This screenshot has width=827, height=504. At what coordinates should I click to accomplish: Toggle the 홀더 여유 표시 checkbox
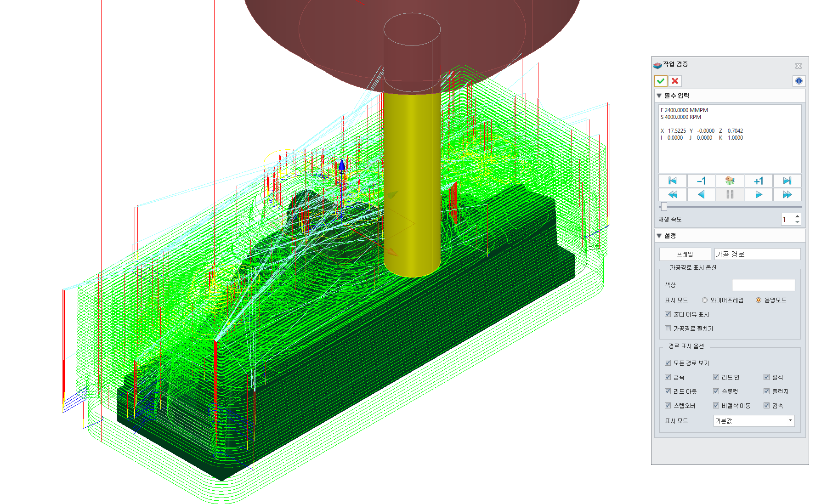668,314
